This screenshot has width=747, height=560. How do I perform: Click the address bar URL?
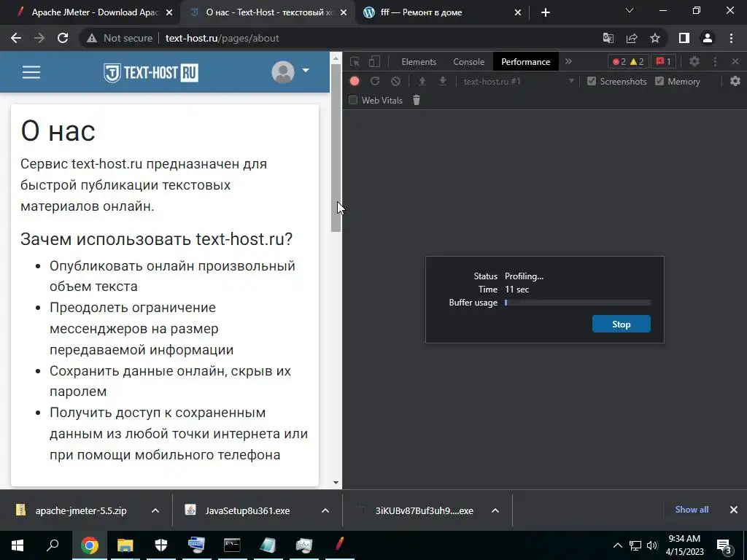[222, 38]
